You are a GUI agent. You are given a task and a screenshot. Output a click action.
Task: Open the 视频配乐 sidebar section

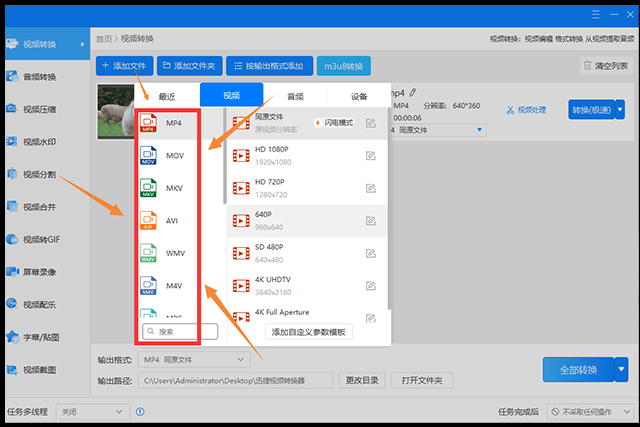(47, 305)
